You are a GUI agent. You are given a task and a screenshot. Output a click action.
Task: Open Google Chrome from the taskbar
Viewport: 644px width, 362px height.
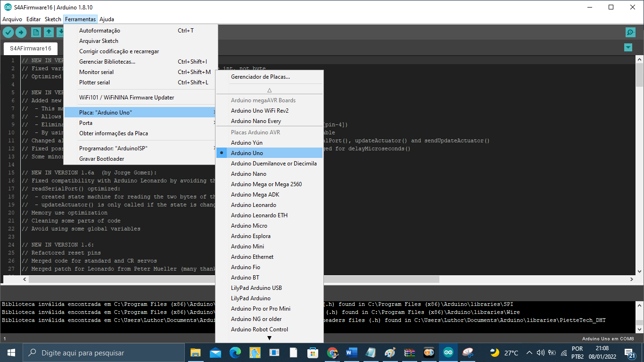click(332, 353)
